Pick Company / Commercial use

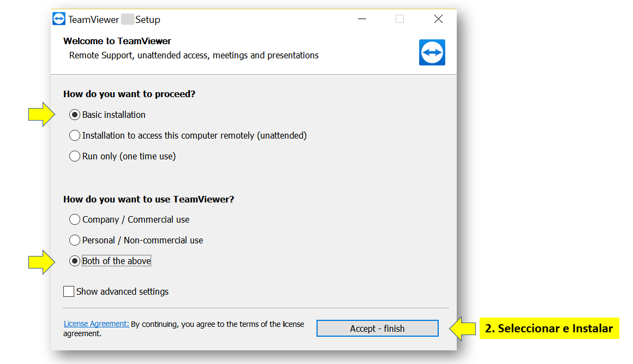(x=75, y=219)
